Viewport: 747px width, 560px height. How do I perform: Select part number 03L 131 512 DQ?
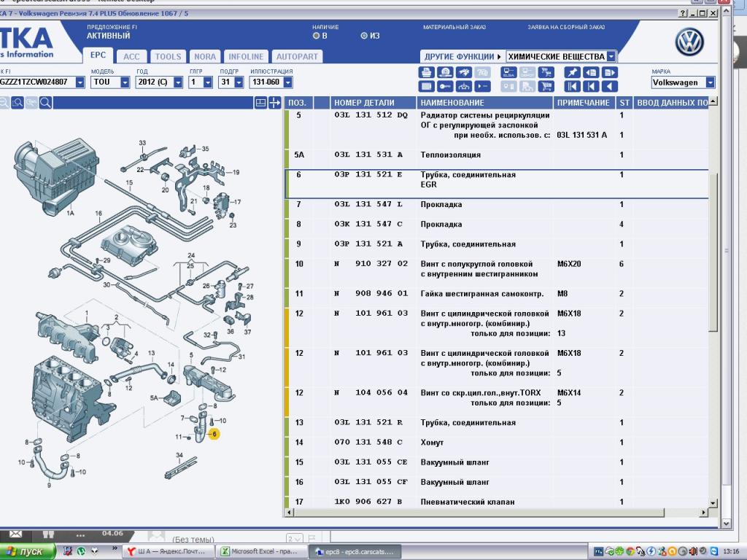[x=371, y=115]
